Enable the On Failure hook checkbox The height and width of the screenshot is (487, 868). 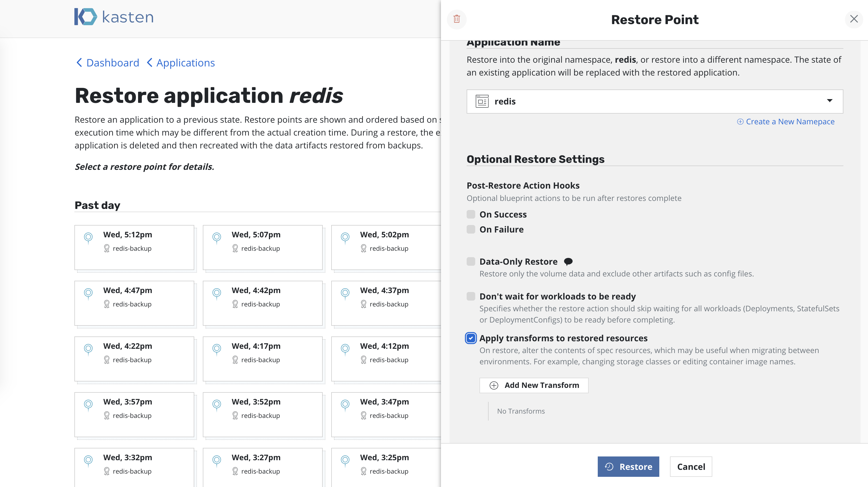471,229
